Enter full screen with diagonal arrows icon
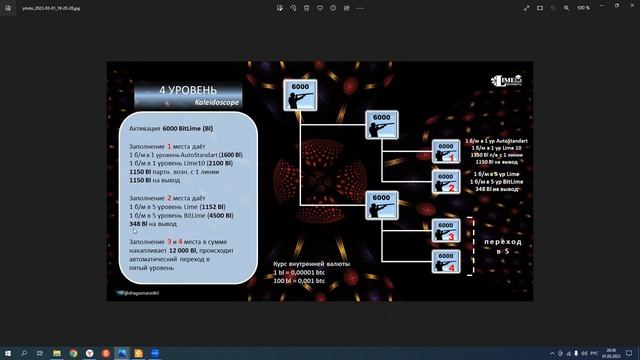Image resolution: width=640 pixels, height=360 pixels. pos(527,8)
